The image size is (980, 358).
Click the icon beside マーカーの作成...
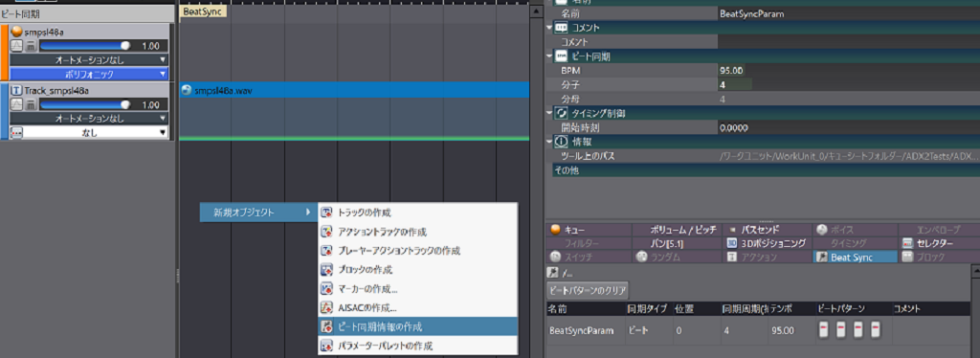(327, 289)
